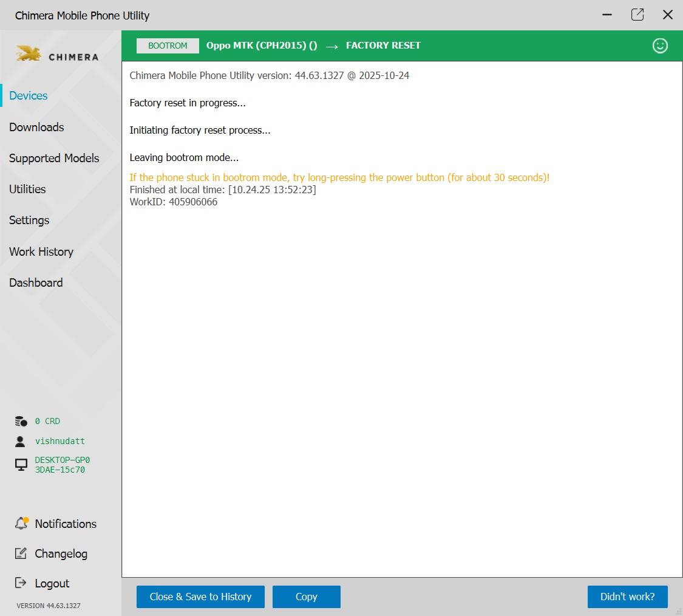Click Factory reset in progress... line

click(188, 103)
